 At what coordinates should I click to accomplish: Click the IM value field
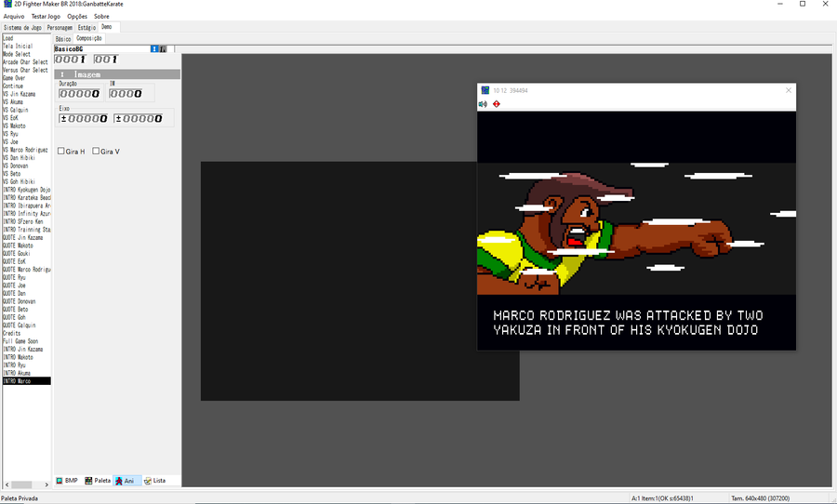pyautogui.click(x=126, y=94)
